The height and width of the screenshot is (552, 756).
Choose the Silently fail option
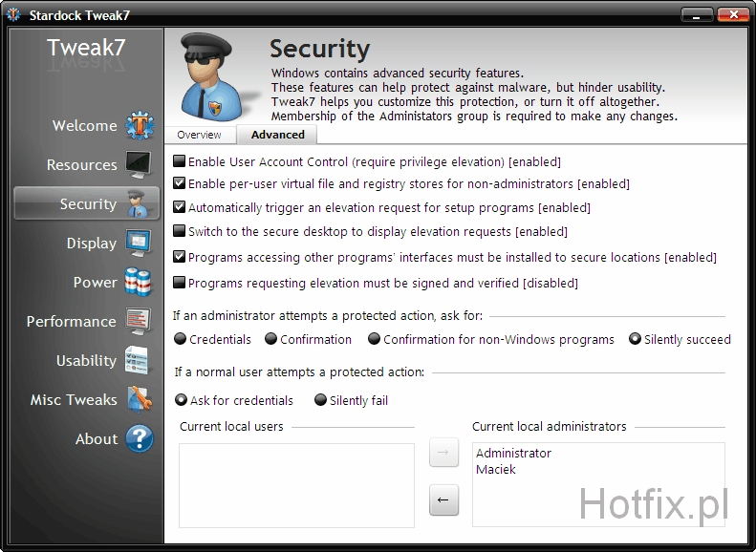pyautogui.click(x=320, y=400)
